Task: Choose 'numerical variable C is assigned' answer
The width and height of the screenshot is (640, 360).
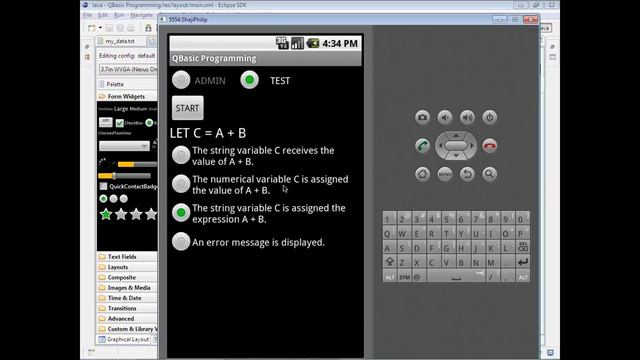Action: (x=181, y=184)
